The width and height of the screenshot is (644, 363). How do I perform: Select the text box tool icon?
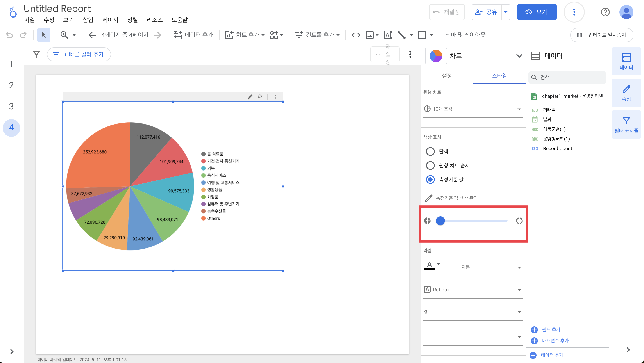point(387,35)
